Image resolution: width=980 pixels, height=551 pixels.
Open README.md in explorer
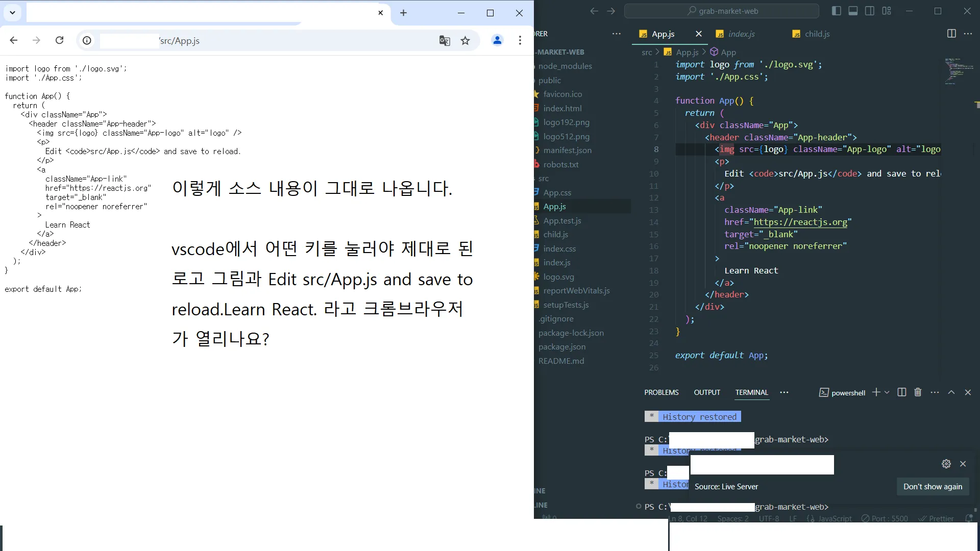[x=561, y=361]
